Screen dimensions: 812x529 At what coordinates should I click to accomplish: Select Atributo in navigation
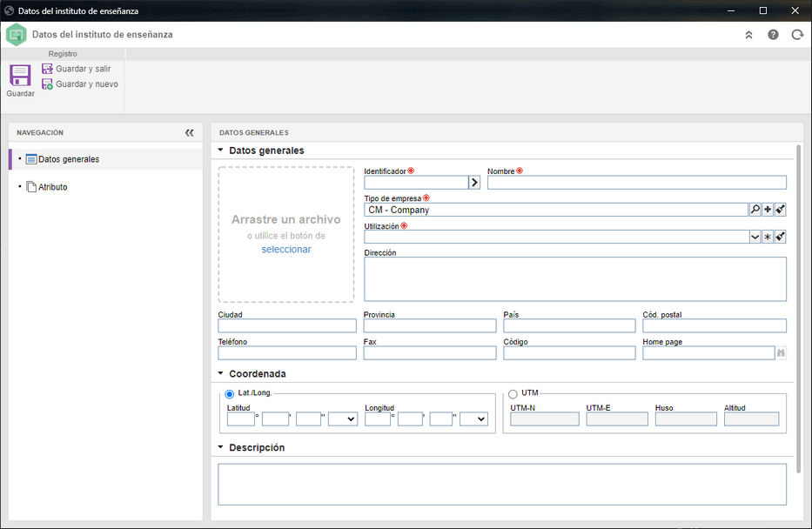105,187
